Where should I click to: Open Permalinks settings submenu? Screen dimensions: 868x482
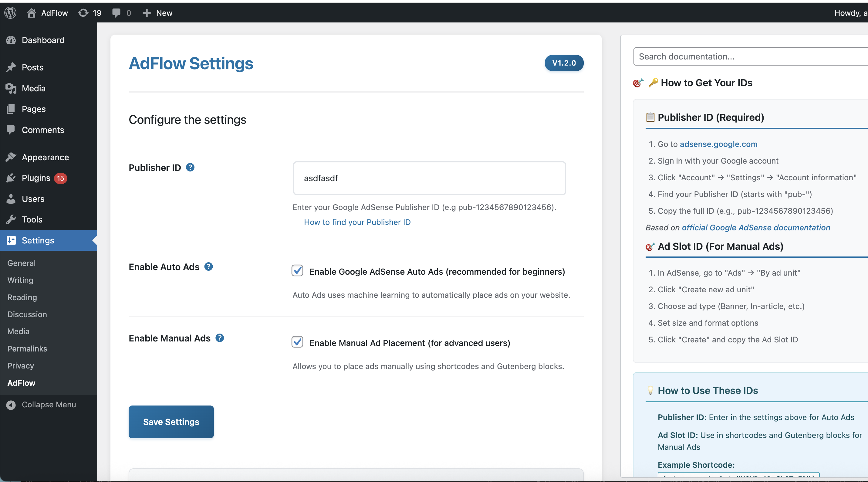27,348
